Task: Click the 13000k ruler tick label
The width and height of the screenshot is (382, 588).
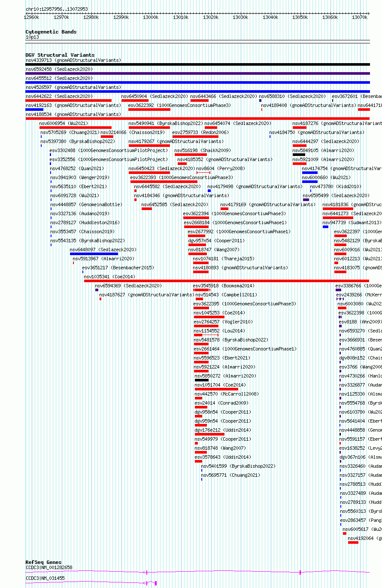Action: click(151, 17)
